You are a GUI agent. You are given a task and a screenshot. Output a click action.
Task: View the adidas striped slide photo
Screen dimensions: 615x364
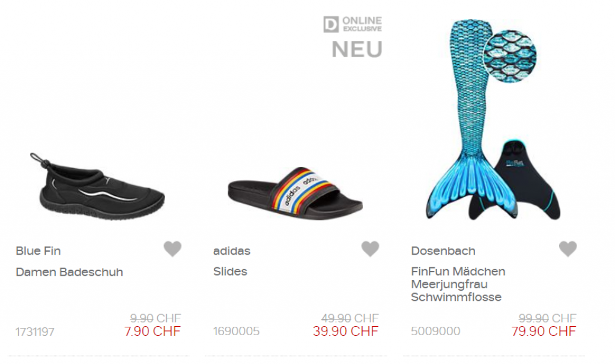(295, 193)
